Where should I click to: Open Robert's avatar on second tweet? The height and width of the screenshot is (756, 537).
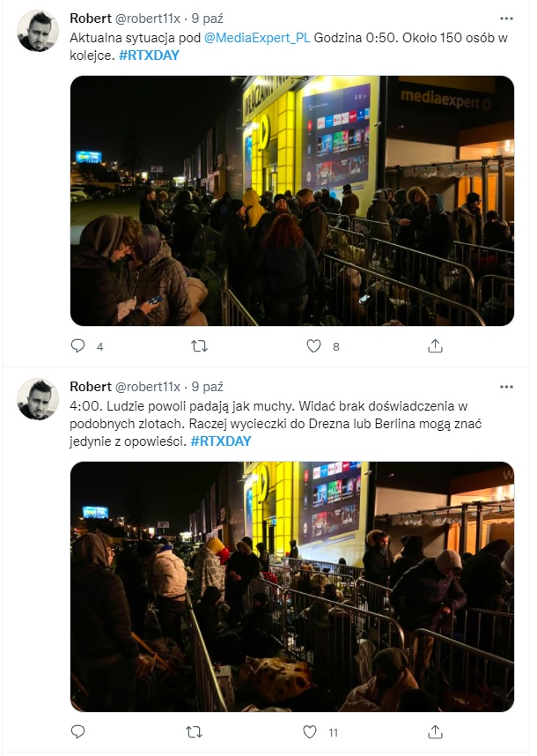pyautogui.click(x=38, y=399)
